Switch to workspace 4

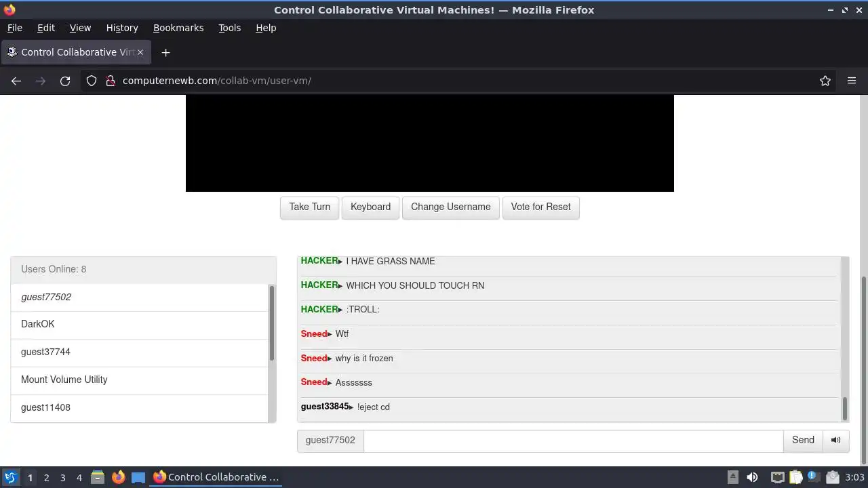click(x=79, y=478)
